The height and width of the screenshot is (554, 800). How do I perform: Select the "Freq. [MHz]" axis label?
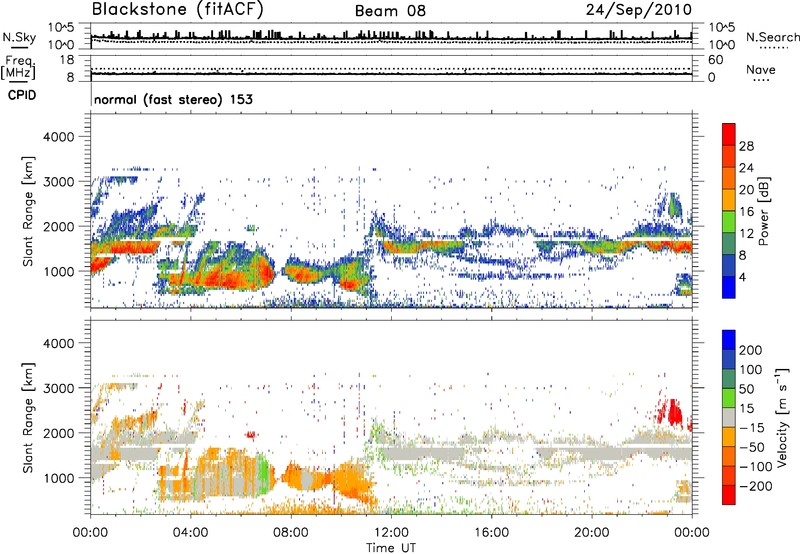(x=18, y=67)
